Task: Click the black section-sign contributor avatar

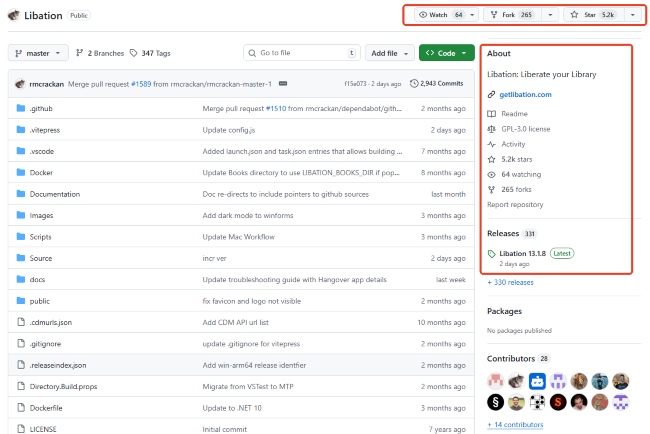Action: point(495,402)
